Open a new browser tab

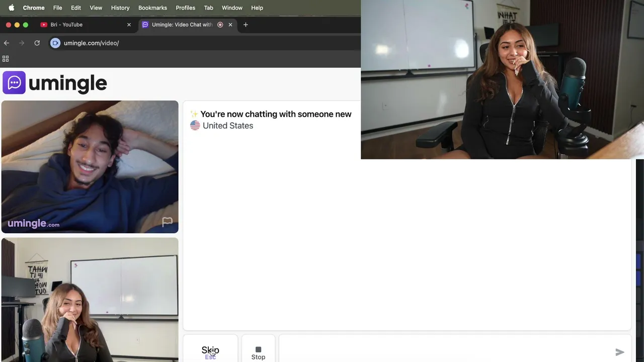pos(246,25)
